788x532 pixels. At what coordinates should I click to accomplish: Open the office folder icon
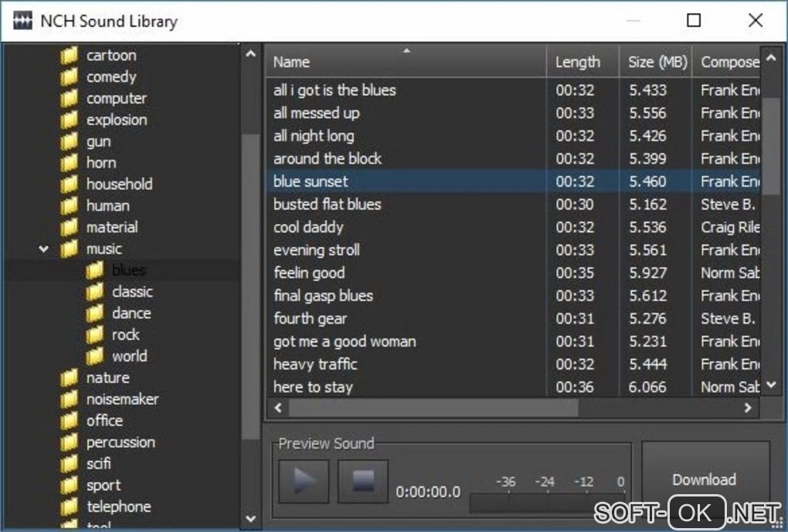pos(70,421)
